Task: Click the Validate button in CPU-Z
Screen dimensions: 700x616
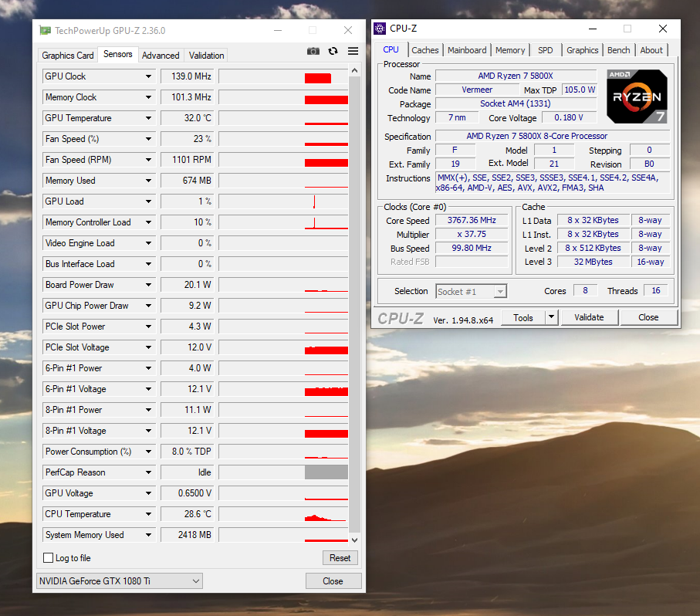Action: (x=590, y=317)
